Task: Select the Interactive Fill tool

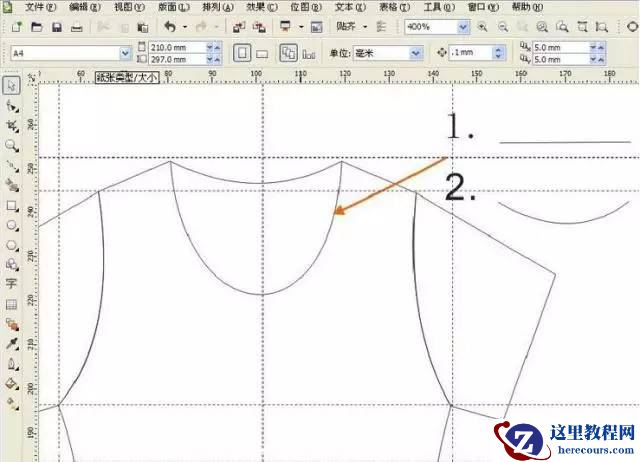Action: (12, 403)
